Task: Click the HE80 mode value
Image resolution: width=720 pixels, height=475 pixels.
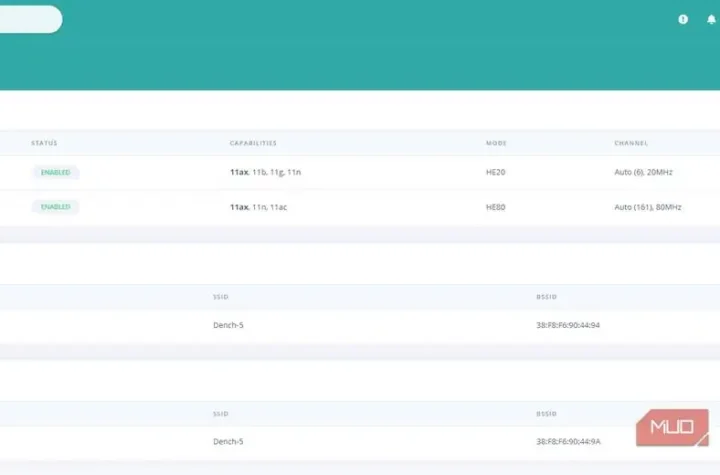Action: [495, 207]
